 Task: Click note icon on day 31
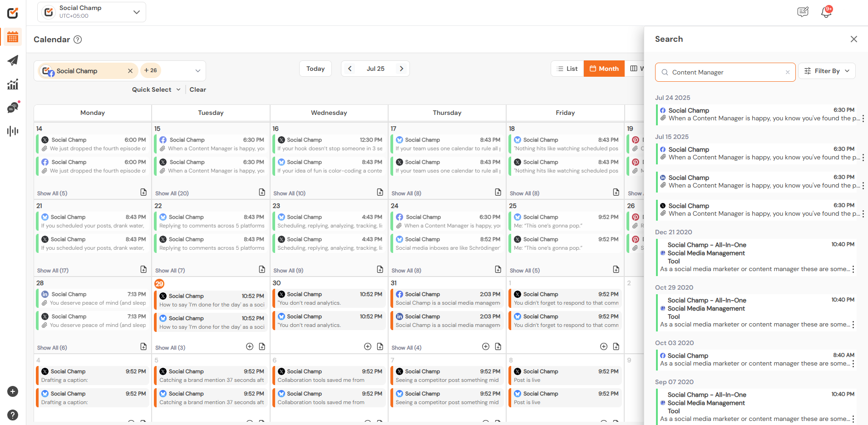tap(498, 346)
